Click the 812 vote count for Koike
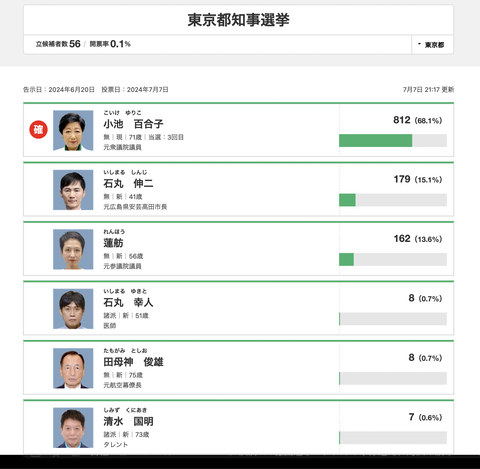This screenshot has width=480, height=469. [x=402, y=120]
